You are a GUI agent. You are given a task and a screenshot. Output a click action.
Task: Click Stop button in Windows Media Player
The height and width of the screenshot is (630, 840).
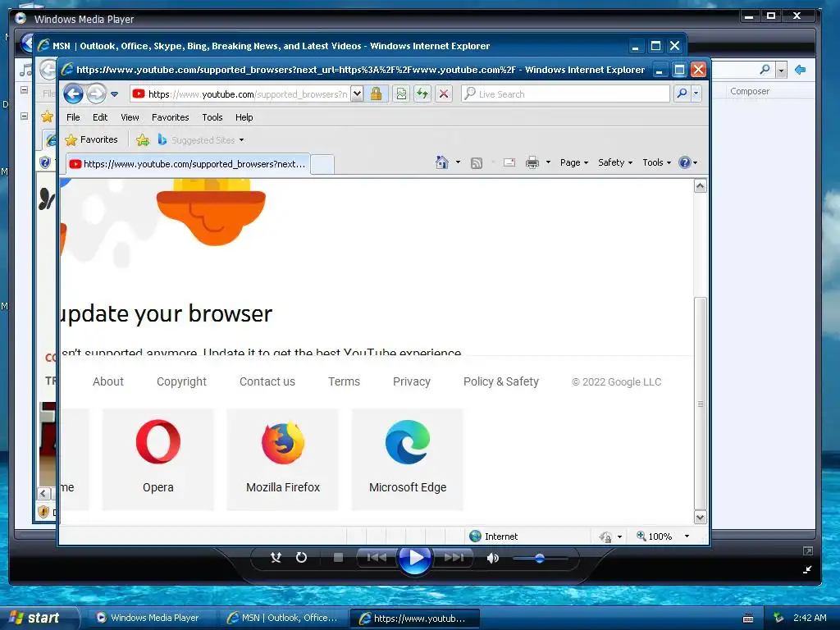coord(338,558)
